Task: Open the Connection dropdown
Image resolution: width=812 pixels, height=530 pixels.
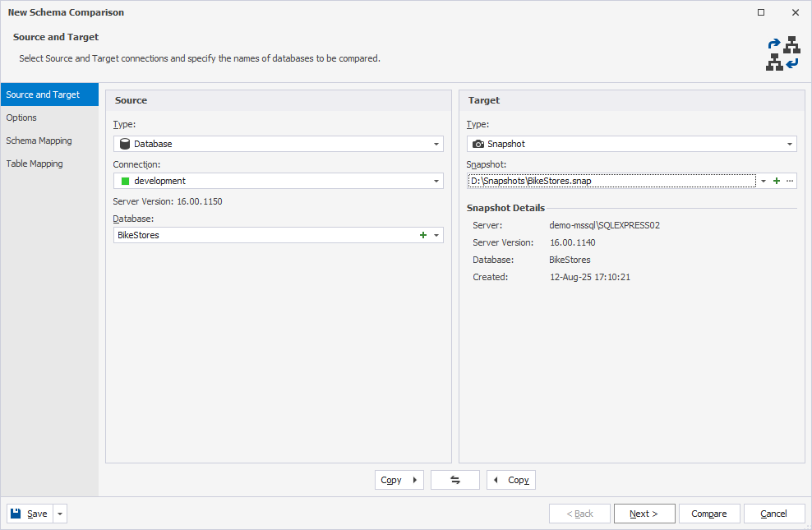Action: (x=436, y=181)
